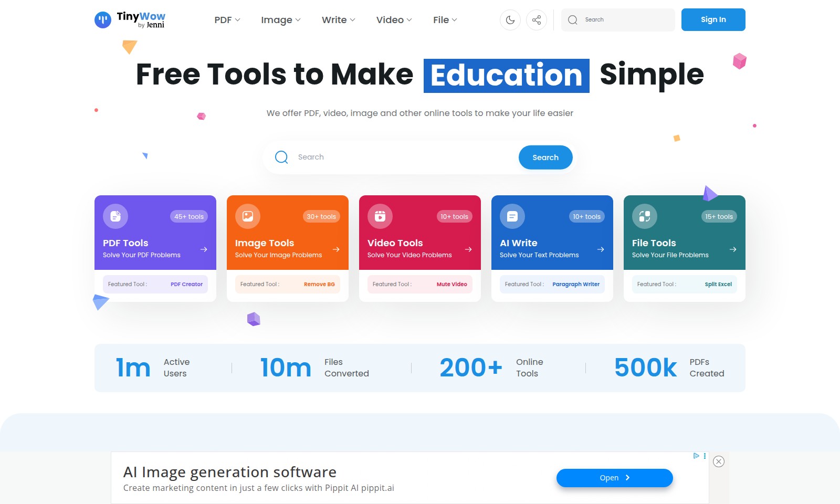
Task: Click the highlighted 'Education' headline word
Action: click(507, 76)
